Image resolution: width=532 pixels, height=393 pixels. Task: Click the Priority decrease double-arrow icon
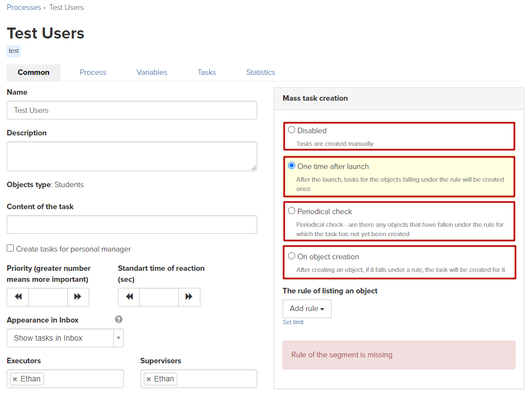(x=18, y=297)
